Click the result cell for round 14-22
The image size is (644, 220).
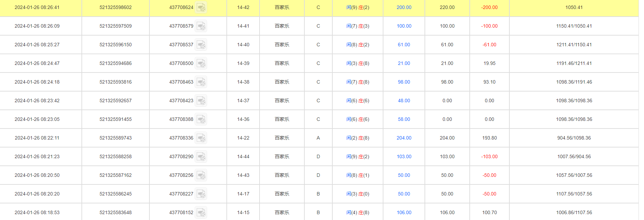click(358, 138)
